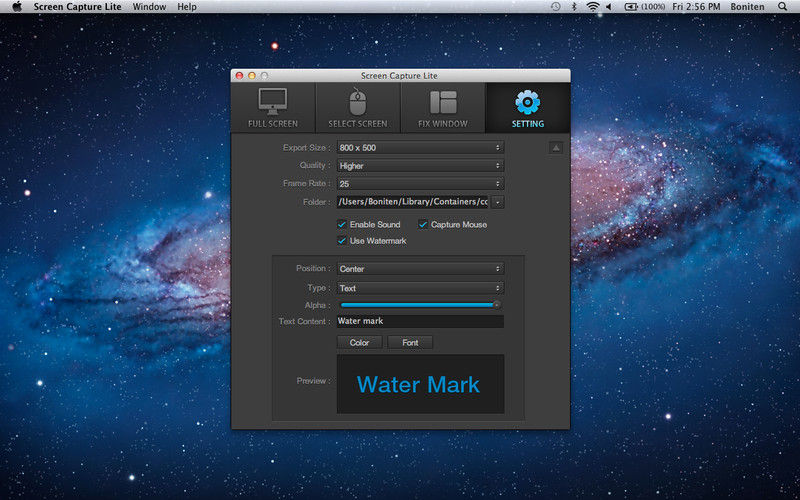
Task: Click the Text Content input field
Action: [x=420, y=321]
